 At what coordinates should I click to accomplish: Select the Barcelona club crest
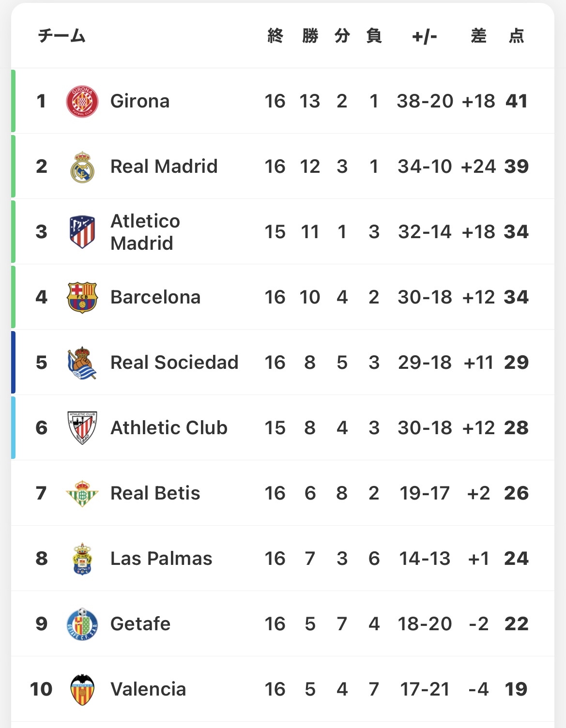coord(82,297)
